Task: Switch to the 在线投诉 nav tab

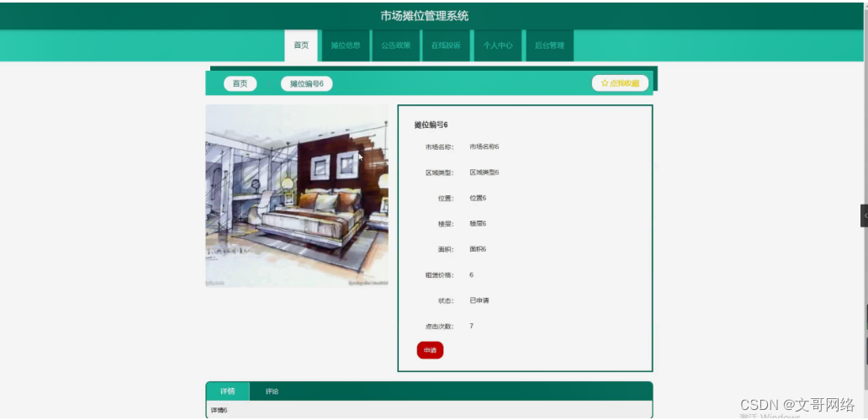Action: 446,45
